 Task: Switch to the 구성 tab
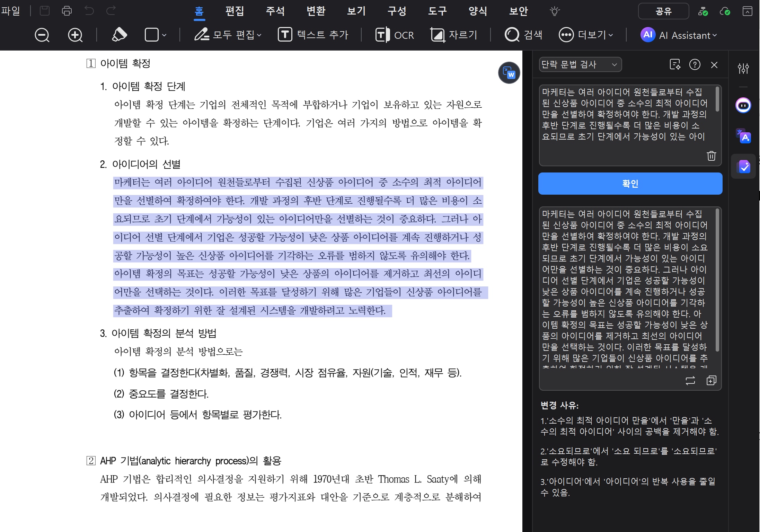tap(397, 11)
